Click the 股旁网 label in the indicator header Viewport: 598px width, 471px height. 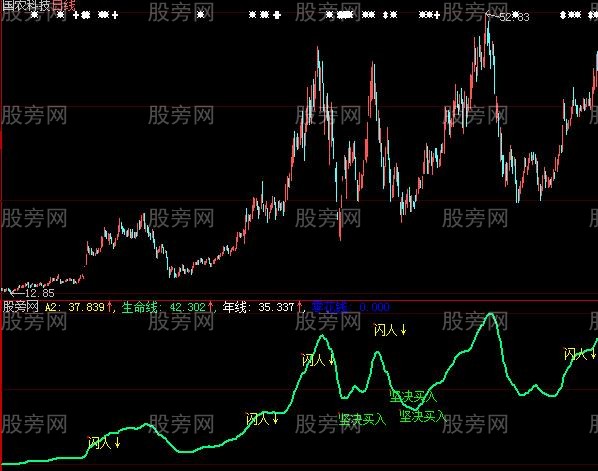(x=21, y=307)
